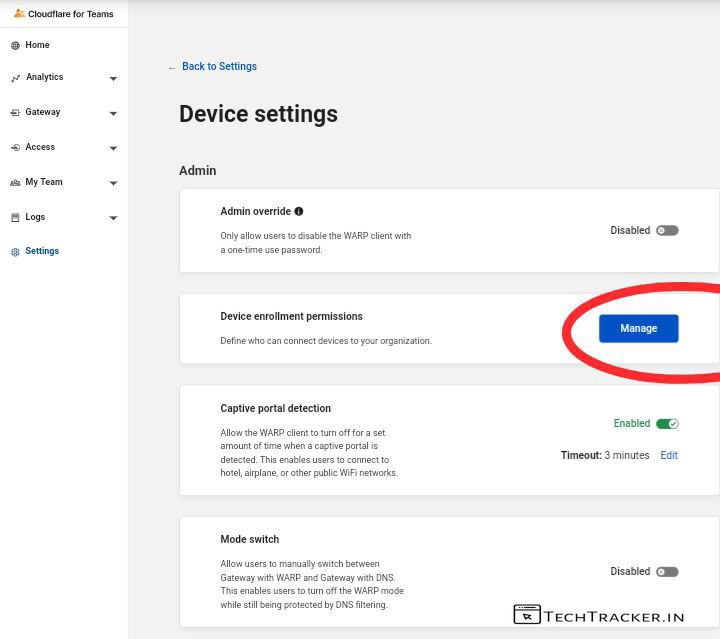Turn on the Mode switch toggle
Viewport: 720px width, 639px height.
667,572
